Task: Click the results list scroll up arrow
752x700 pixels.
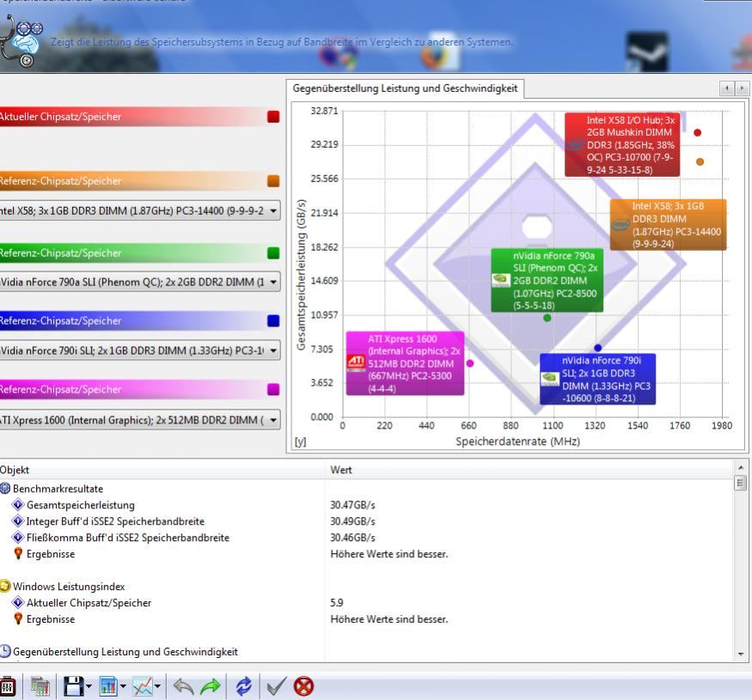Action: [741, 467]
